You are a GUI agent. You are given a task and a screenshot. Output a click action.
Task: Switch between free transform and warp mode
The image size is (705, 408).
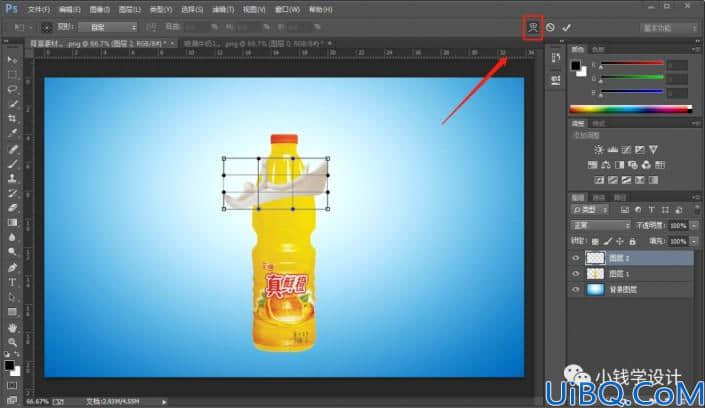(533, 28)
